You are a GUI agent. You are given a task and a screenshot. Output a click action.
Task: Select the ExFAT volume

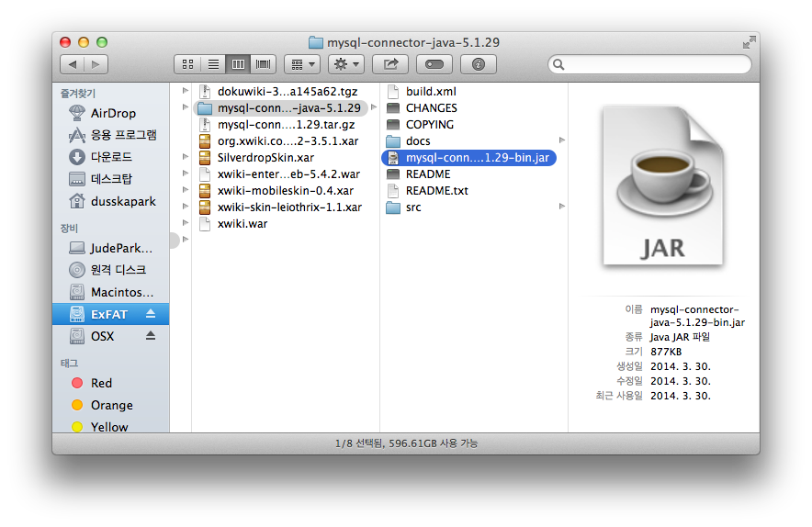(x=110, y=314)
